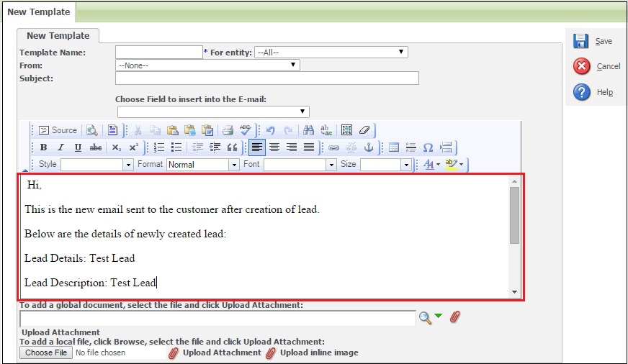The width and height of the screenshot is (628, 364).
Task: Click the Copy icon
Action: (155, 130)
